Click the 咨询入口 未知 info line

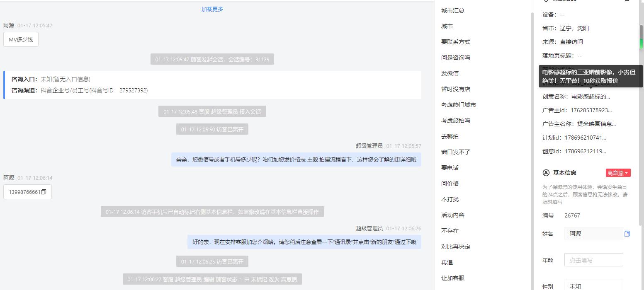pyautogui.click(x=51, y=79)
